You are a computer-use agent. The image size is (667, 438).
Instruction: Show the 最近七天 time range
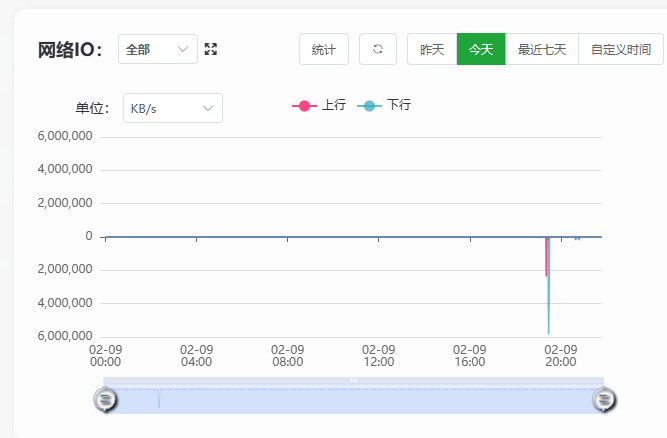[x=542, y=49]
